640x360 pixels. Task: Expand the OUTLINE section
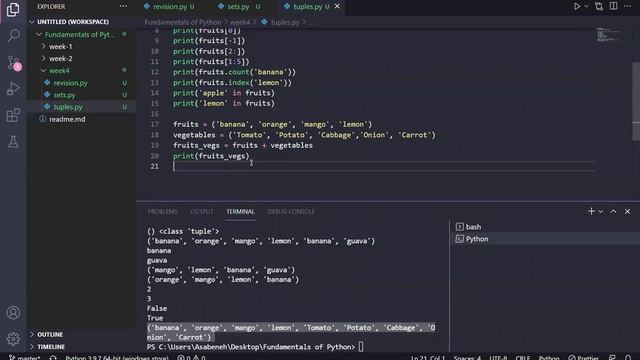pos(82,334)
